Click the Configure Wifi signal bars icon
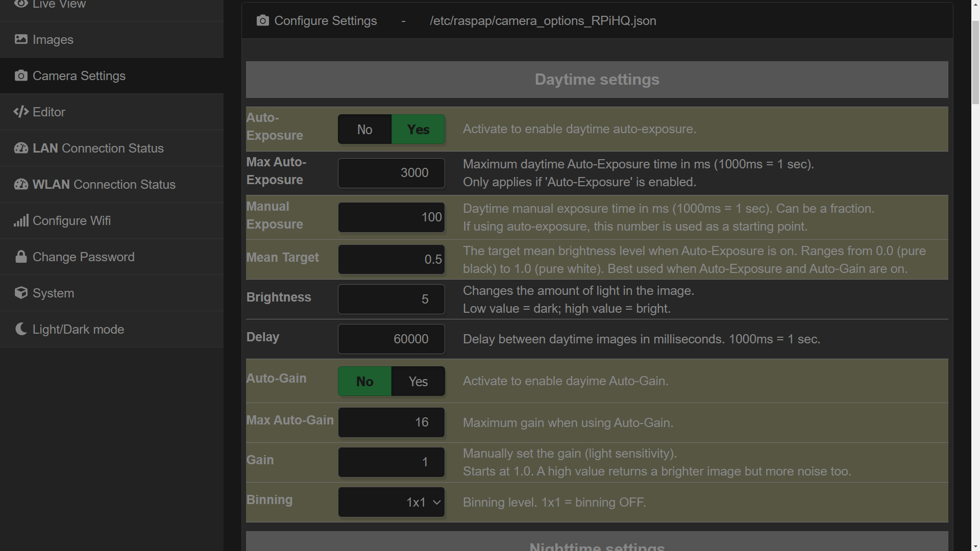The width and height of the screenshot is (980, 551). (21, 220)
